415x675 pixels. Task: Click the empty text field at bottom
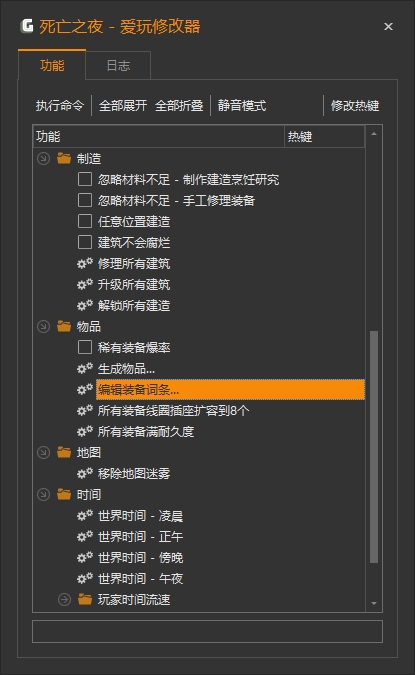point(208,632)
